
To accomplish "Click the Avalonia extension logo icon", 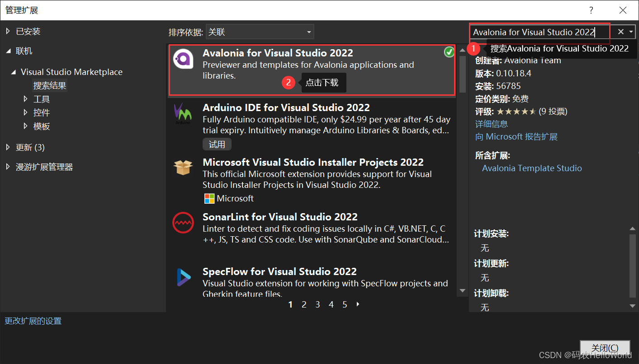I will [x=183, y=59].
